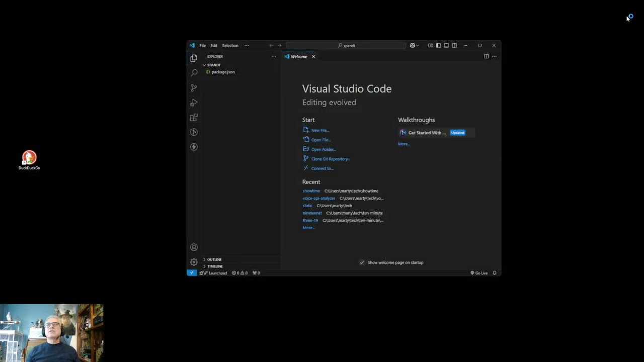Open the Extensions view icon

pyautogui.click(x=194, y=117)
